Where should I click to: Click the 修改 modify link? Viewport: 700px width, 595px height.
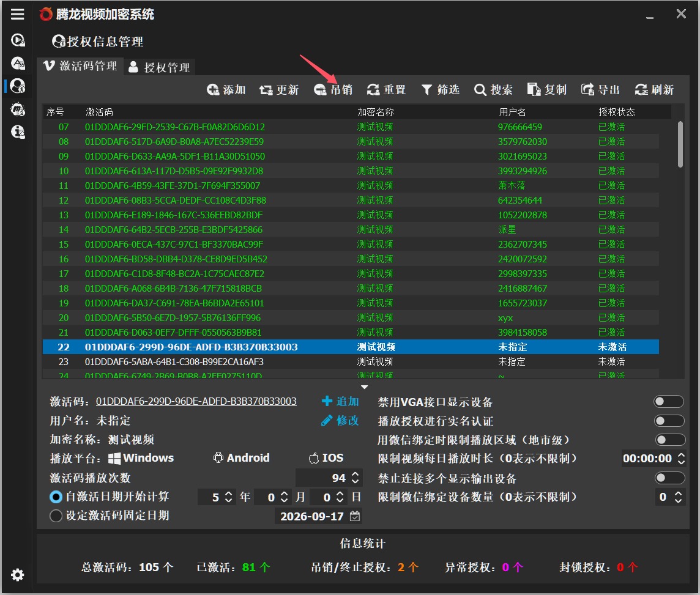[x=340, y=420]
